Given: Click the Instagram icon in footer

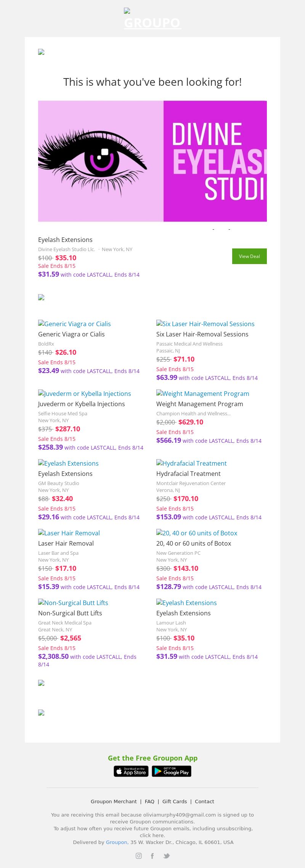Looking at the screenshot, I should (x=139, y=856).
